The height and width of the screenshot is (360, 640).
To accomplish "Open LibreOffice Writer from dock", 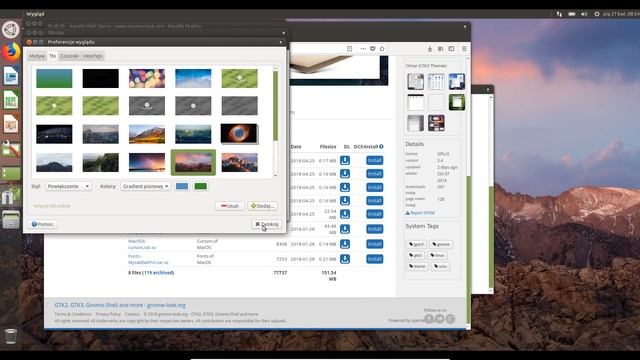I will click(11, 76).
